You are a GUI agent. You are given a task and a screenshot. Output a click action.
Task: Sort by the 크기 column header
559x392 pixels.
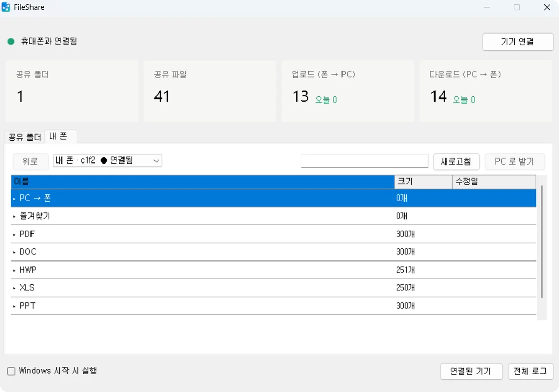click(423, 182)
